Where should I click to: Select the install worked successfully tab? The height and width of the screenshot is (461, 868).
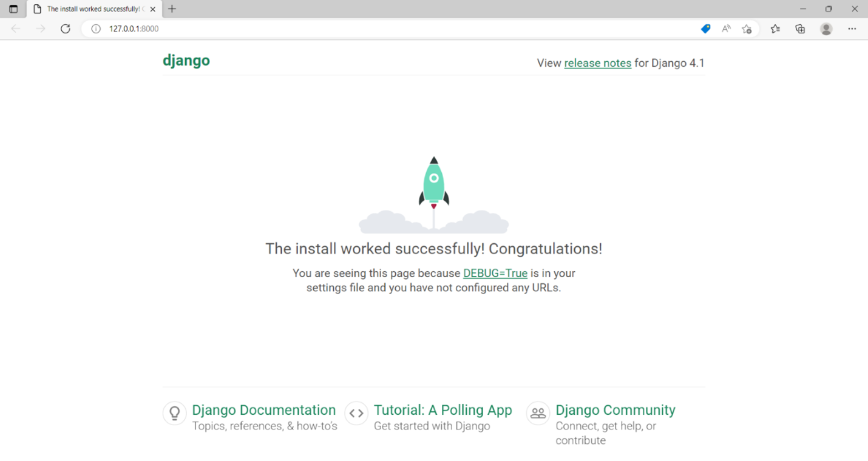91,9
